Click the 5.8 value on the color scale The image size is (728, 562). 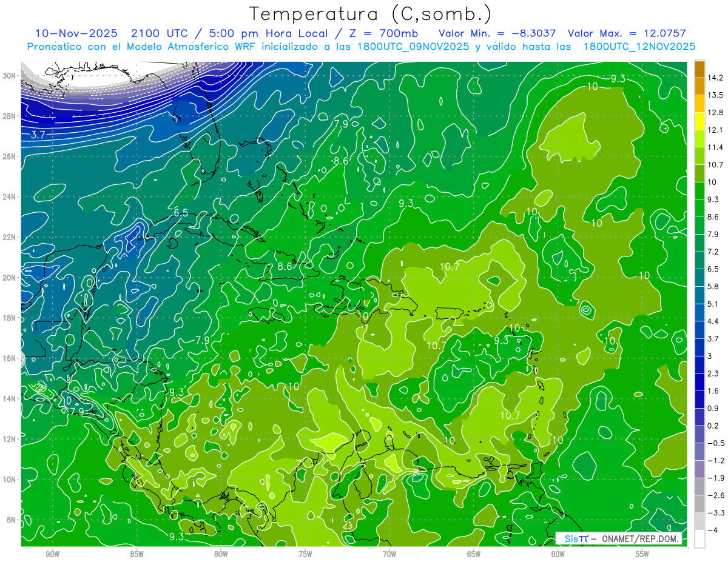point(713,286)
